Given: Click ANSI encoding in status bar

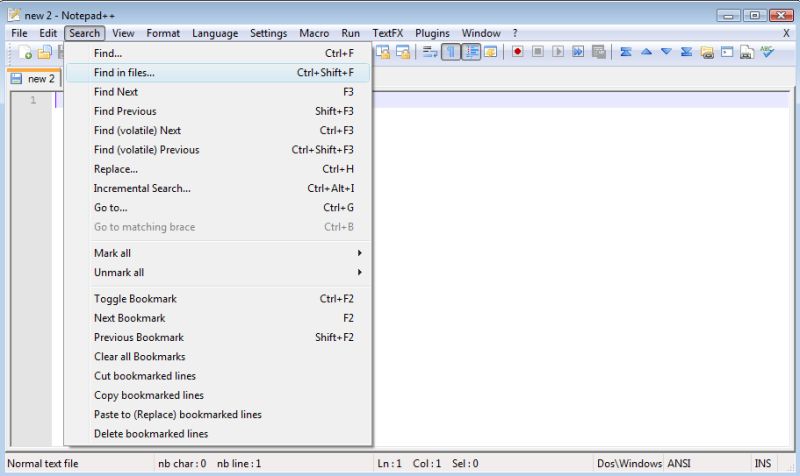Looking at the screenshot, I should 679,463.
